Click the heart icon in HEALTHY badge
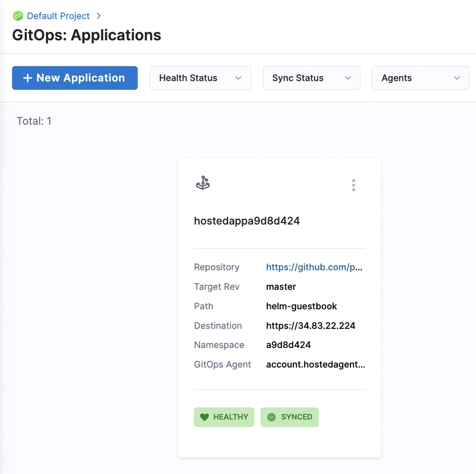This screenshot has height=474, width=476. click(x=205, y=418)
